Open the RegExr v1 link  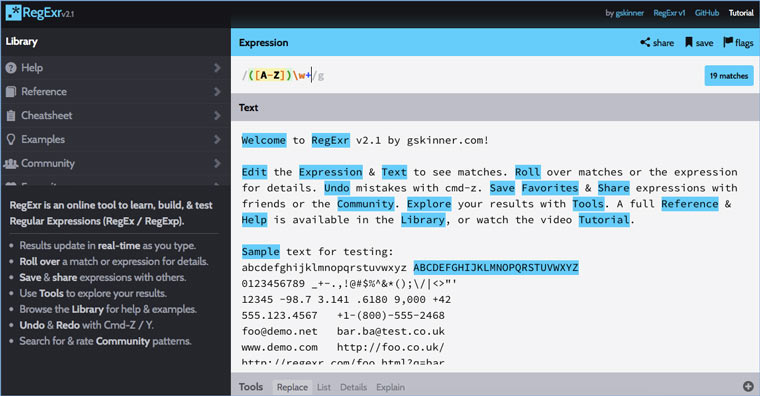pos(669,13)
